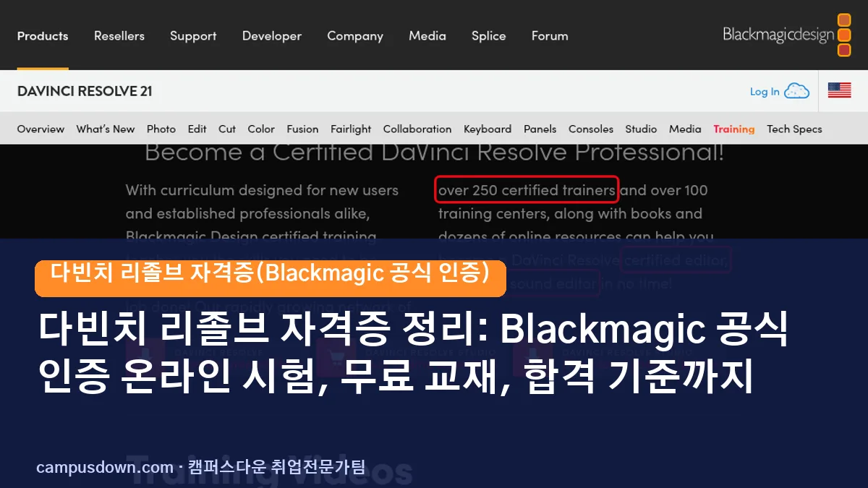Switch to the Fairlight tab
Screen dimensions: 868x488
(x=351, y=129)
